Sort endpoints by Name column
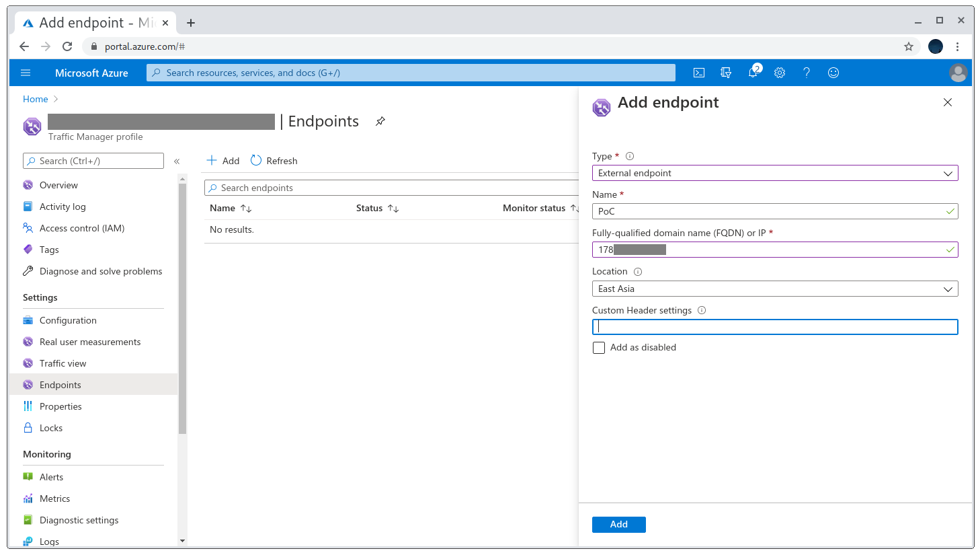 [231, 209]
